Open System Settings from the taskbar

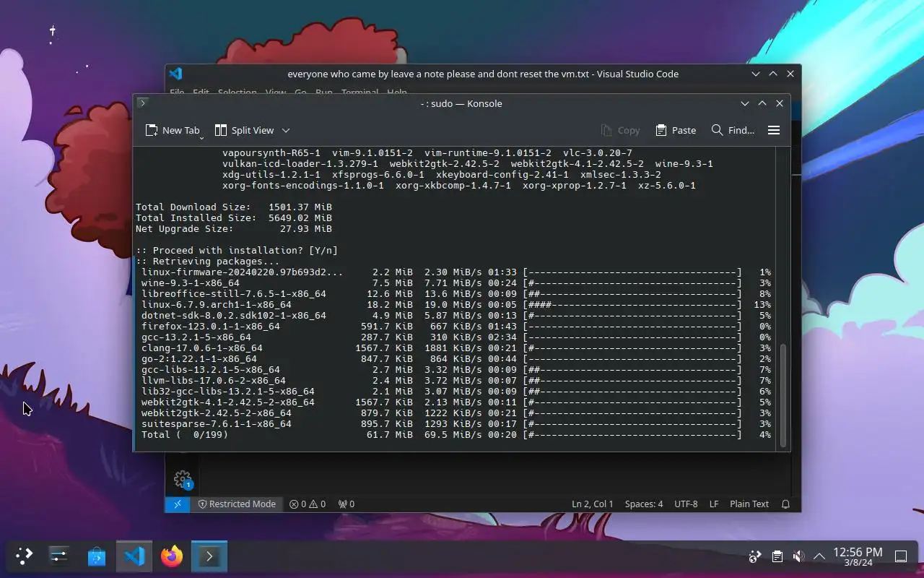click(58, 556)
